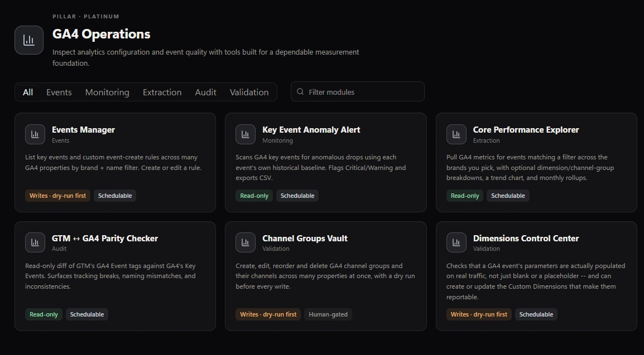644x355 pixels.
Task: Switch to the Audit tab
Action: click(x=205, y=93)
